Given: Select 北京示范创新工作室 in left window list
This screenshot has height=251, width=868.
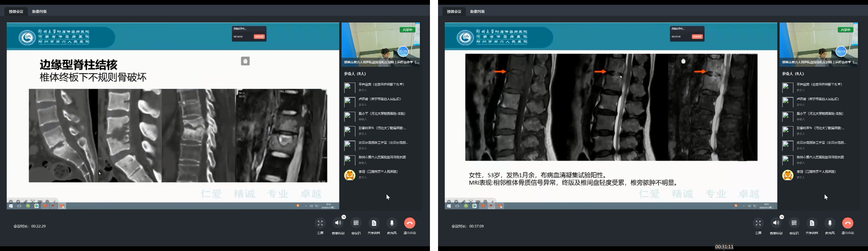Looking at the screenshot, I should [381, 145].
